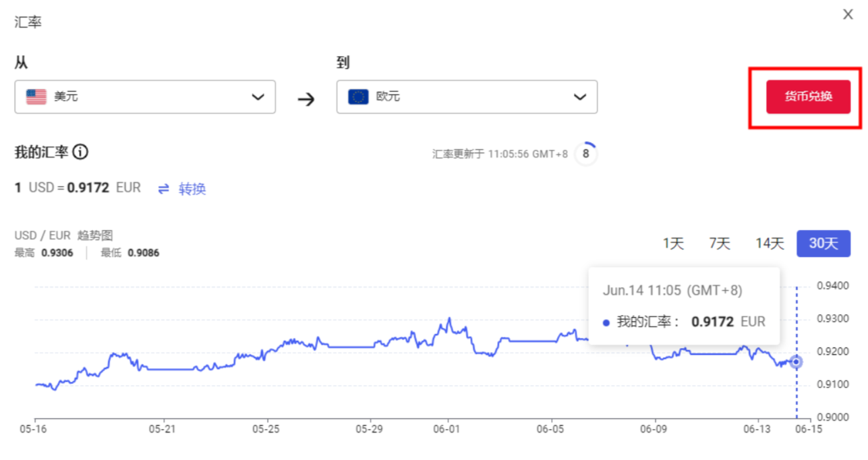868x460 pixels.
Task: Close the 汇率 dialog
Action: (x=848, y=15)
